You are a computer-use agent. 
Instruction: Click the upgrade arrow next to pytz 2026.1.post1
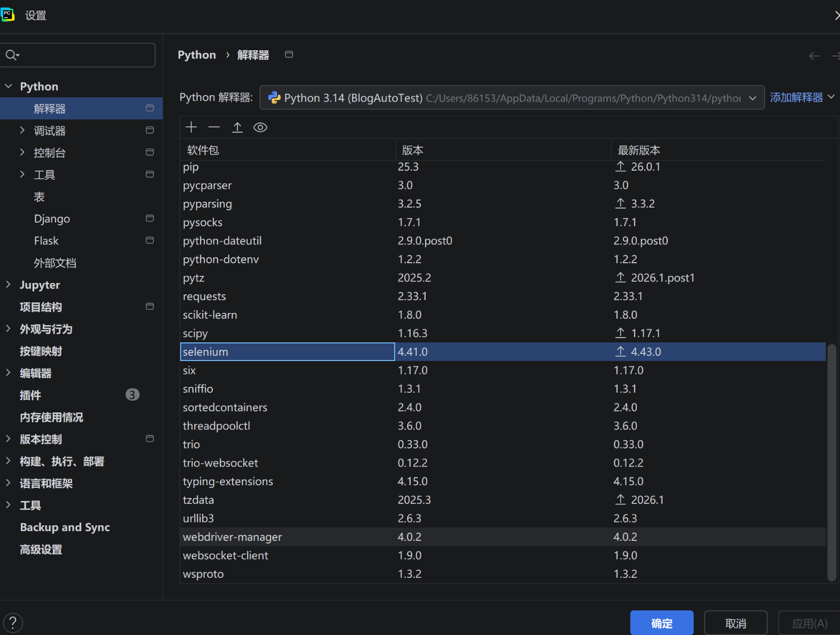pyautogui.click(x=620, y=277)
